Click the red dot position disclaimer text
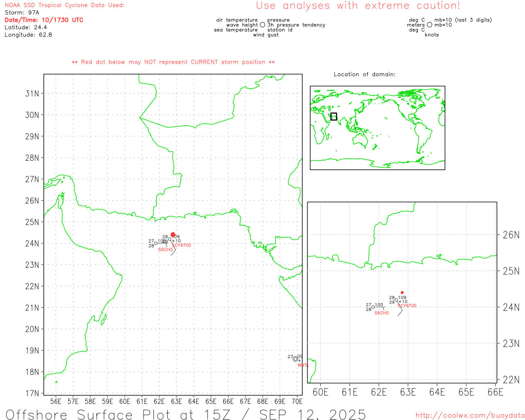 [173, 62]
